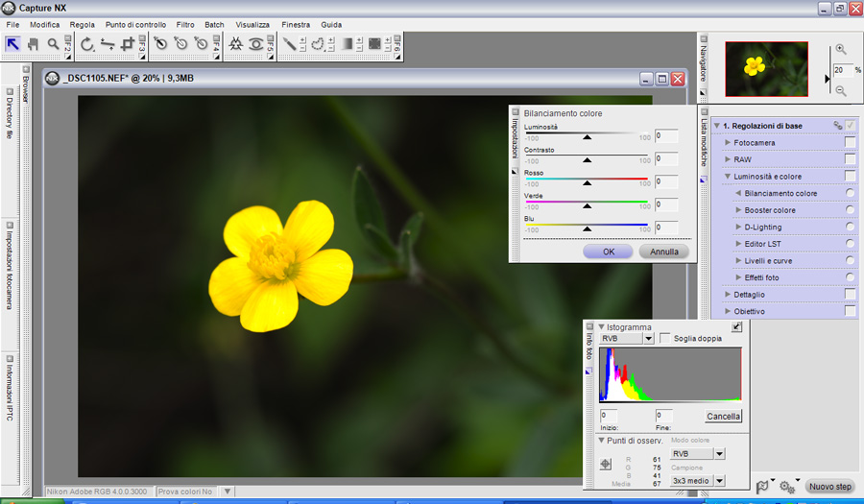Click the Nuovo step button
This screenshot has width=864, height=504.
click(x=829, y=487)
